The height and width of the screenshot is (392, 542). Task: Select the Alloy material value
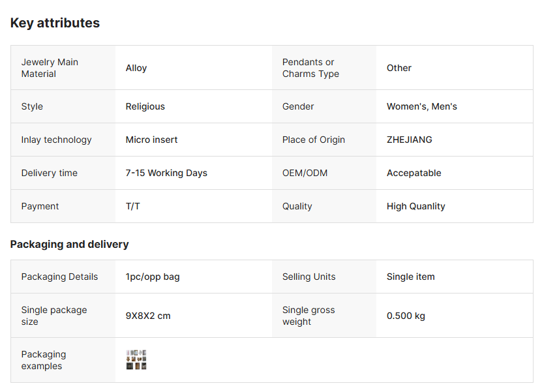click(x=136, y=68)
